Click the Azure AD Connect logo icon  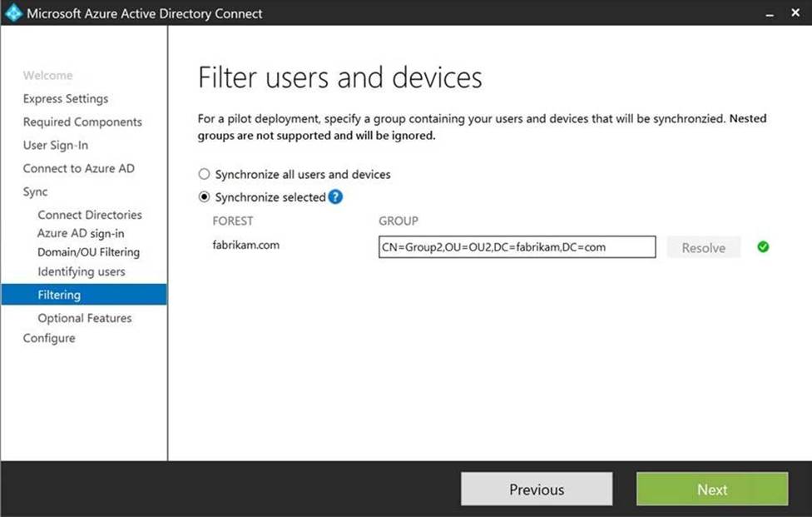click(13, 13)
